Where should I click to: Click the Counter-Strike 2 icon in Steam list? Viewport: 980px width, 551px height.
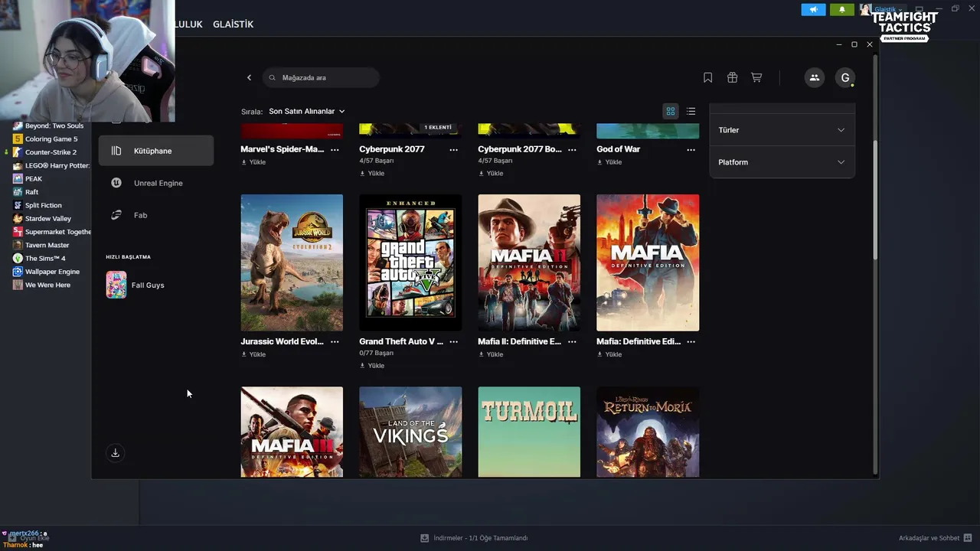pos(18,152)
